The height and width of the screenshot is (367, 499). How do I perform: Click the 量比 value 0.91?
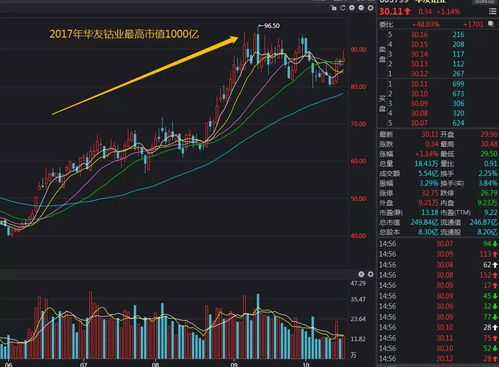(x=491, y=164)
